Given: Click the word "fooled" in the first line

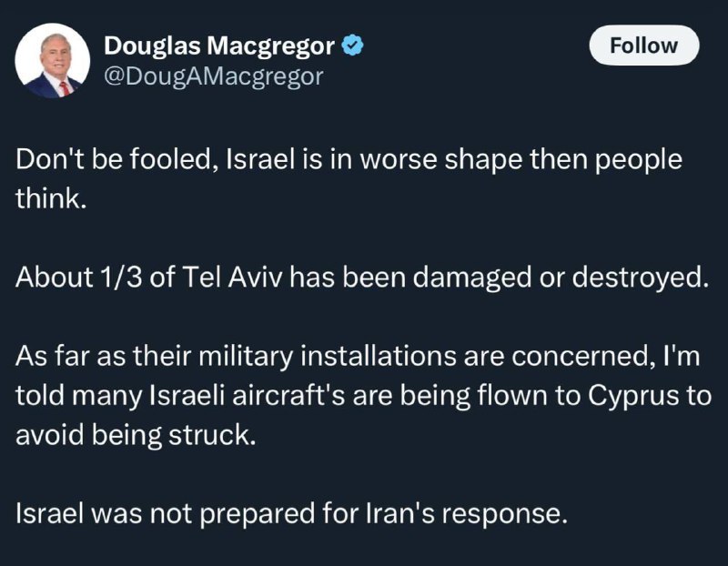Looking at the screenshot, I should point(170,159).
